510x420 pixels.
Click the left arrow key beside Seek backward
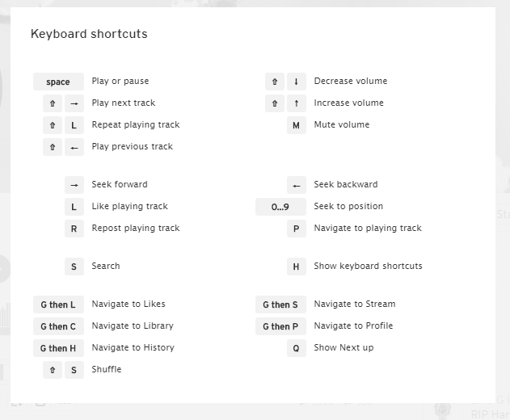coord(296,185)
